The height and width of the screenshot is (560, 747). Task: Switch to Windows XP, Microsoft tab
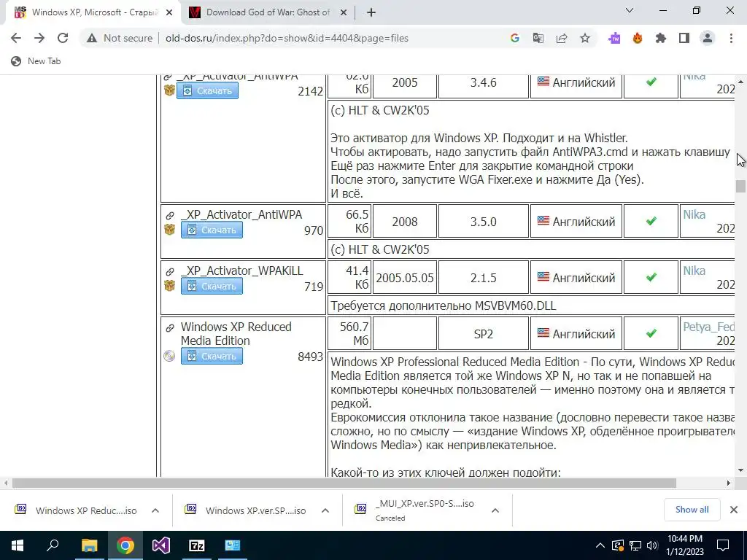[x=93, y=12]
